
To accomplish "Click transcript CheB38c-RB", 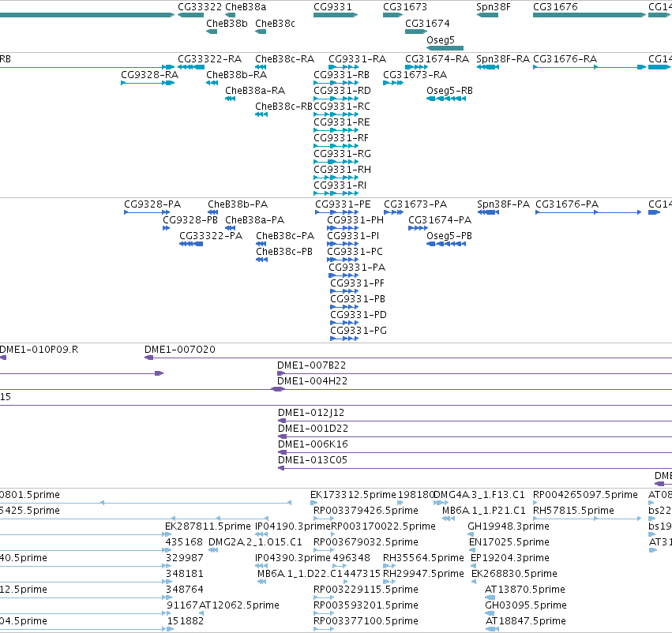I will pos(283,107).
